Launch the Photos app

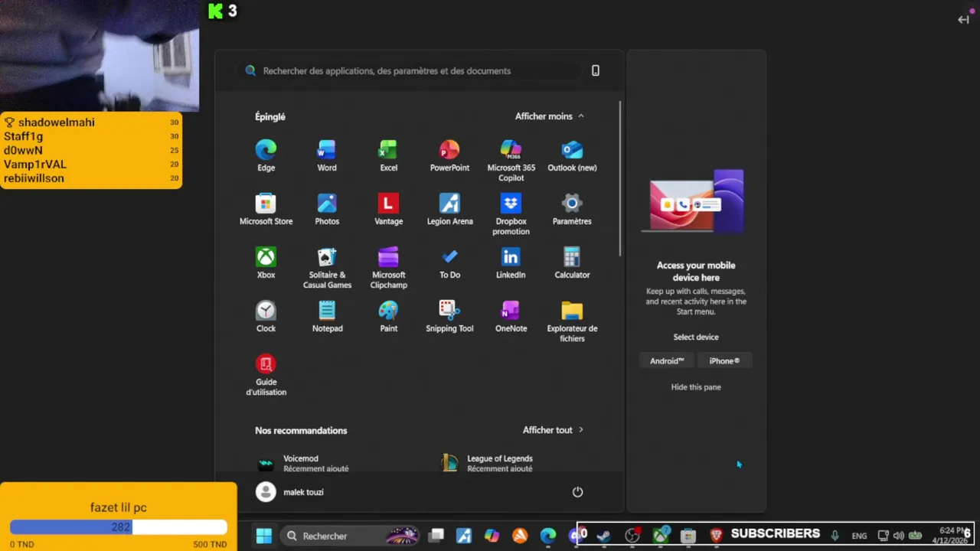(327, 210)
